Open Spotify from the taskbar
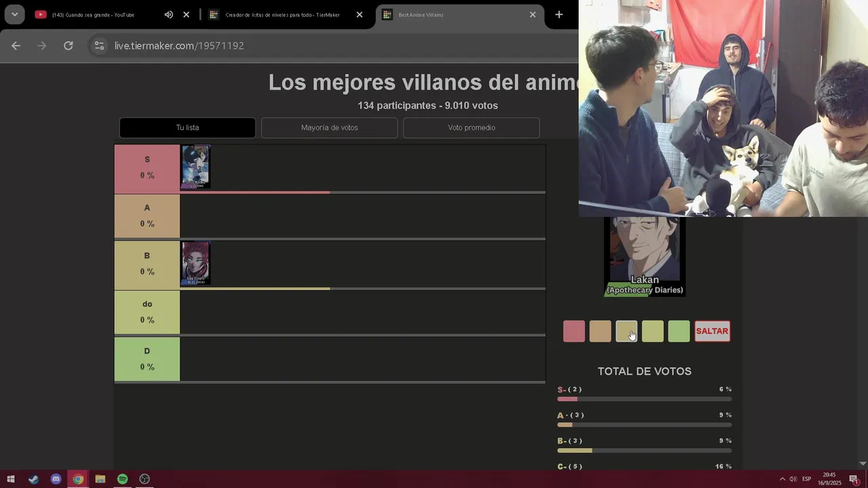 pos(122,479)
